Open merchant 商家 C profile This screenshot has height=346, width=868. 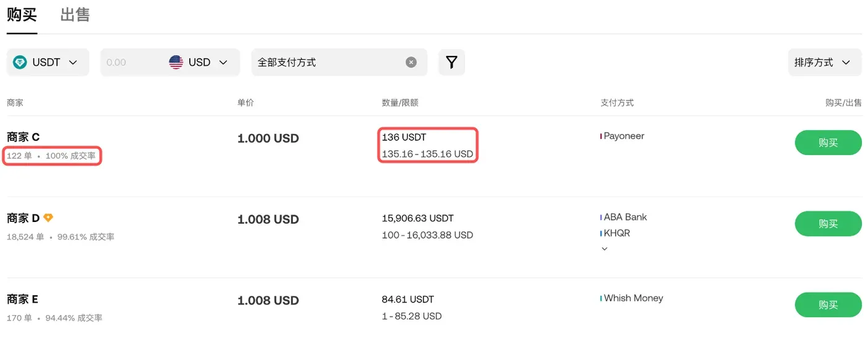(24, 137)
